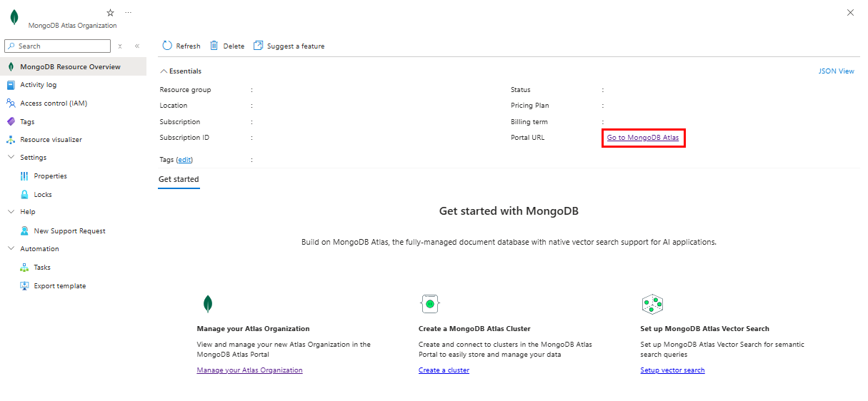The height and width of the screenshot is (401, 868).
Task: Click the Tasks icon in sidebar
Action: click(24, 267)
